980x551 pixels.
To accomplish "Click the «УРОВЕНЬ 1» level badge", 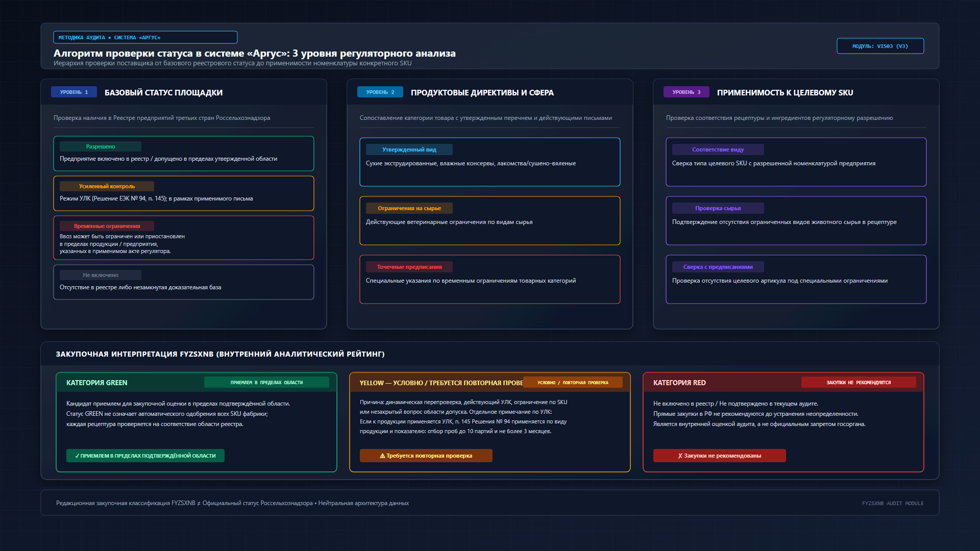I will [74, 92].
